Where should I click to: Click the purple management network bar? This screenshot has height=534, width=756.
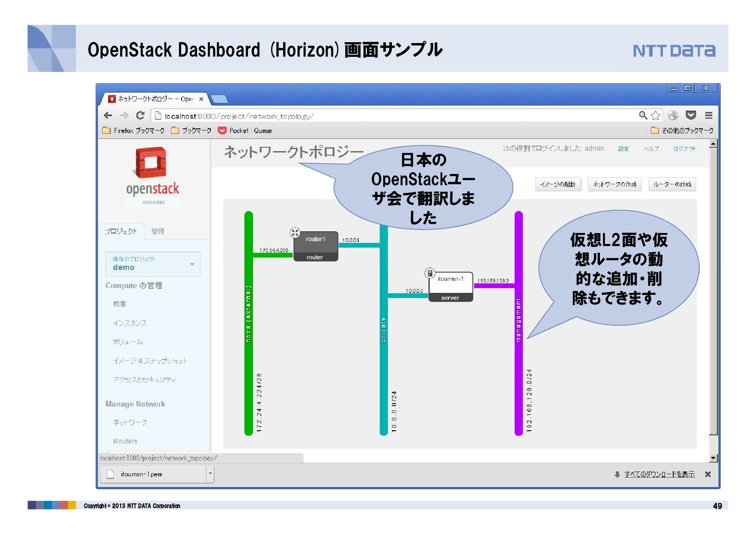[519, 323]
